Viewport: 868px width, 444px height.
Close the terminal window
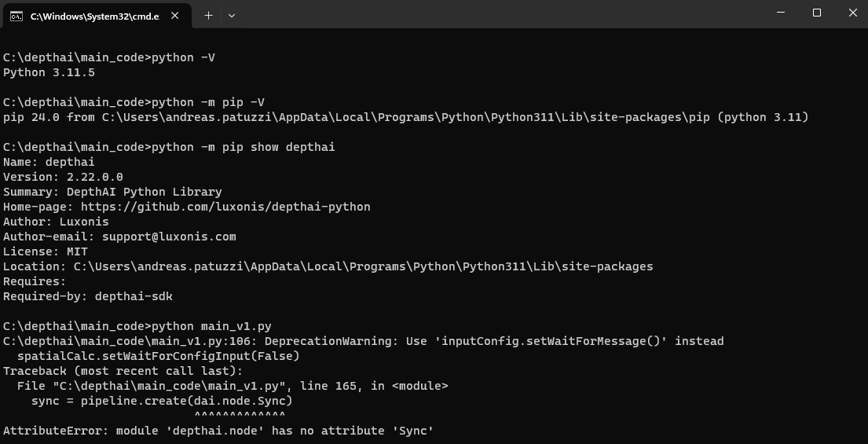point(853,13)
